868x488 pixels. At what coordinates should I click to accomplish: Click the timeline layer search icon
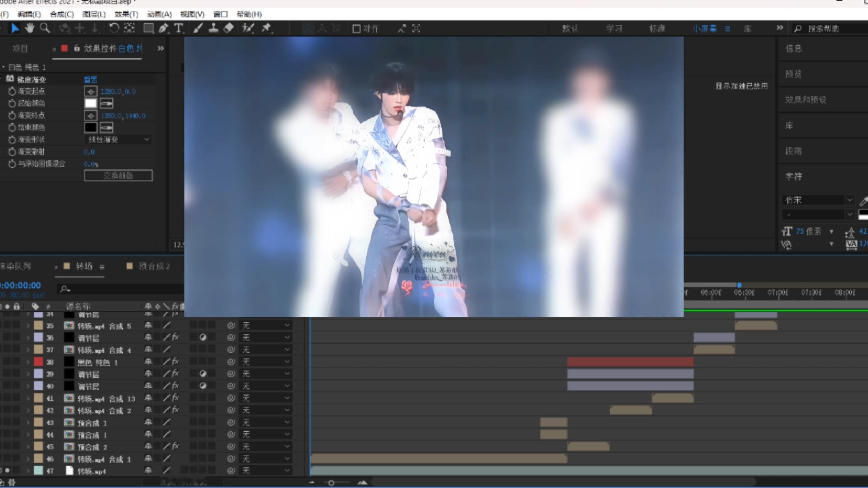tap(64, 289)
